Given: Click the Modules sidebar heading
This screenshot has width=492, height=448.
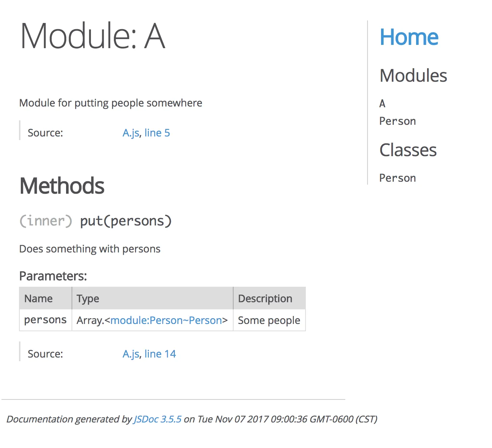Looking at the screenshot, I should (413, 76).
